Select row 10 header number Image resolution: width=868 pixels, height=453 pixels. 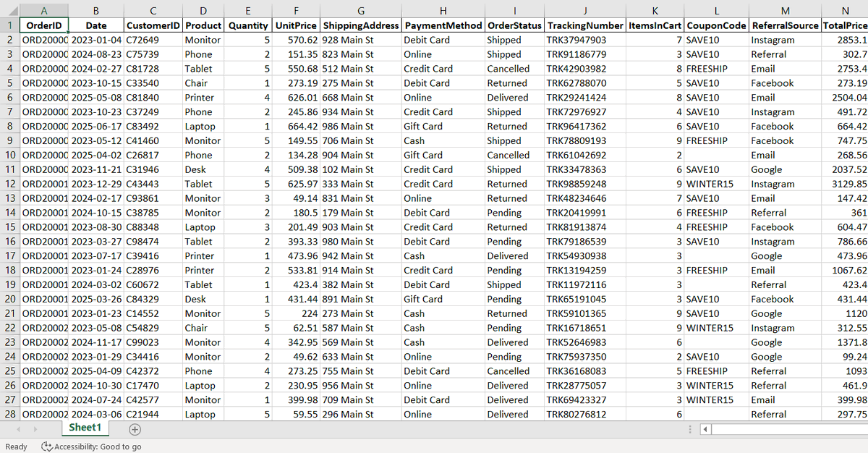9,155
